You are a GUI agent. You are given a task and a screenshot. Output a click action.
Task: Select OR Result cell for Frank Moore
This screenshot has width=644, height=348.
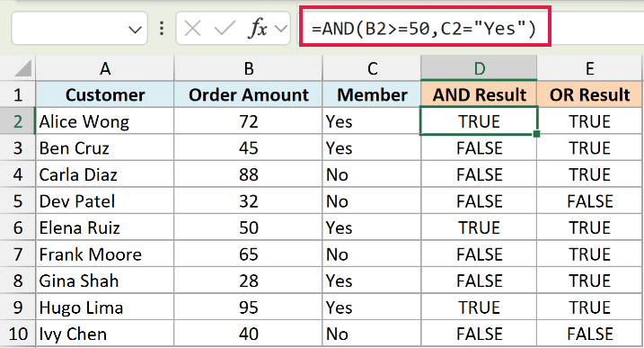[x=590, y=254]
